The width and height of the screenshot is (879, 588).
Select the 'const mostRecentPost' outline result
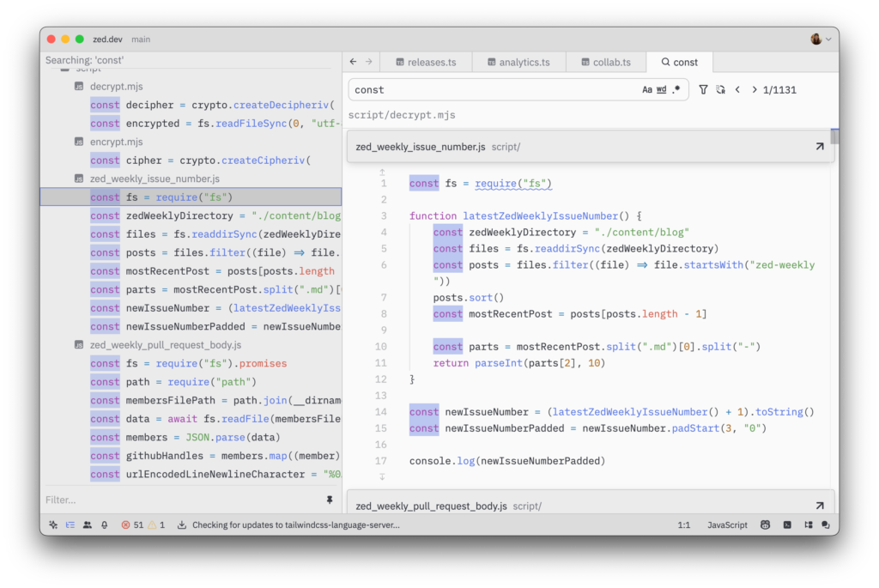[x=191, y=271]
